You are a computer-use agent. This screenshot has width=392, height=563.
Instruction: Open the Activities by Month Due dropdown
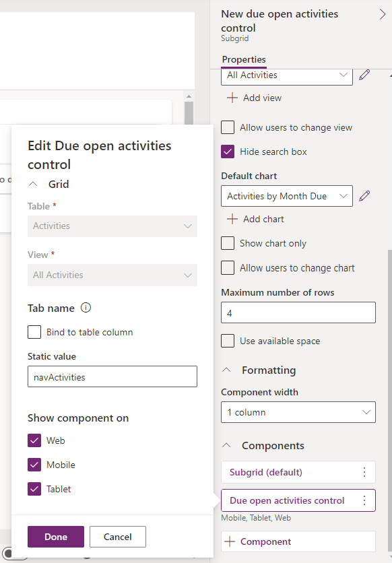[x=287, y=196]
